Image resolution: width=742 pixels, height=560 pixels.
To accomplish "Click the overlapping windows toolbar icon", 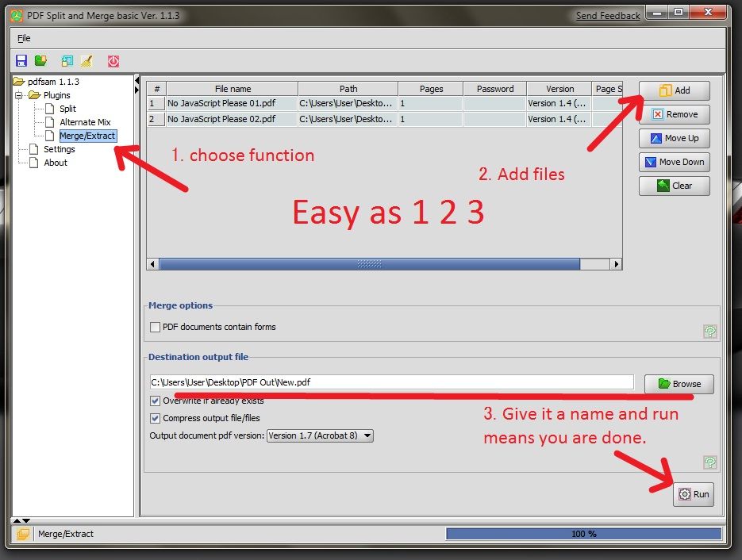I will [67, 60].
